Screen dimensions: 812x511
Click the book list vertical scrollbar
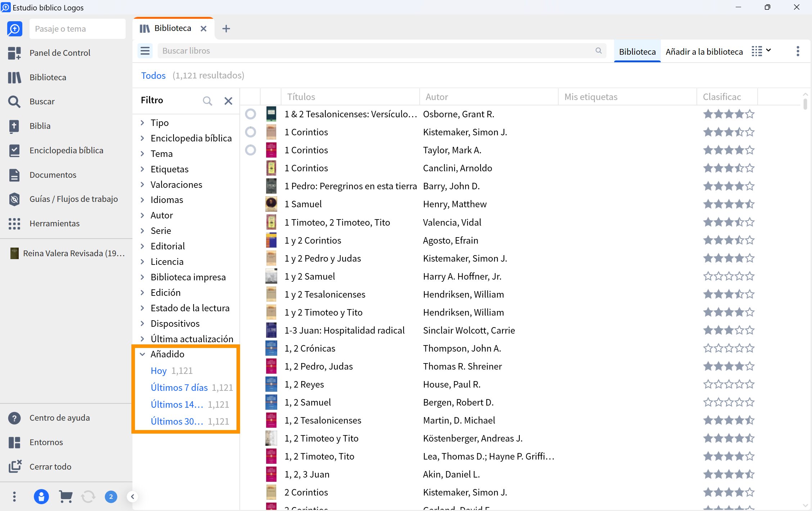(x=805, y=104)
